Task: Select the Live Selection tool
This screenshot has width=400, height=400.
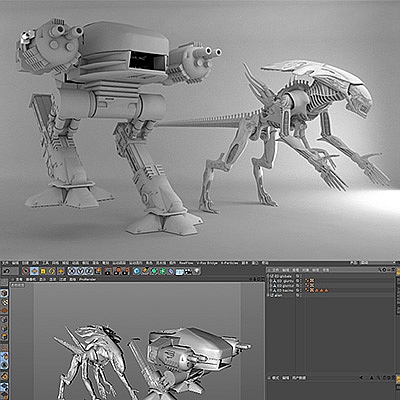Action: [x=25, y=271]
